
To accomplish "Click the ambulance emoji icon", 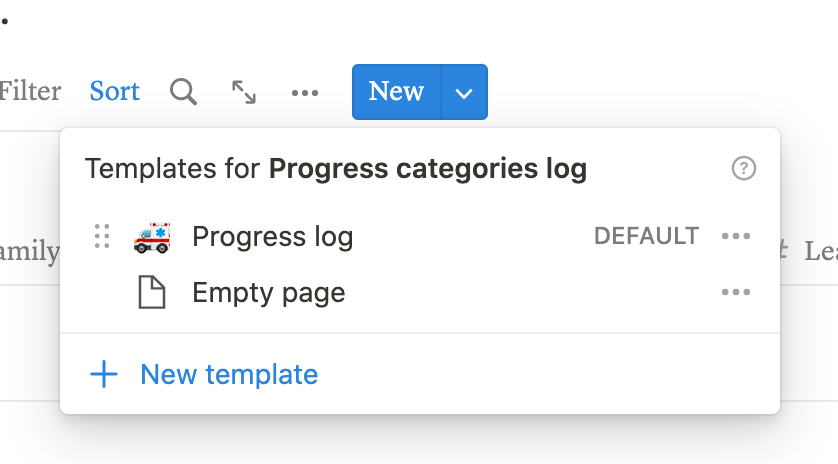I will [x=152, y=237].
